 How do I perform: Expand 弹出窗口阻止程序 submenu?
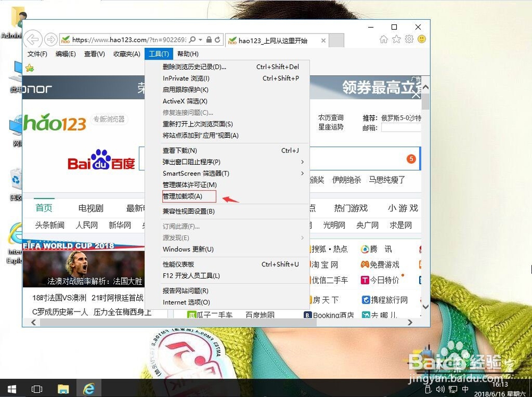(x=302, y=162)
